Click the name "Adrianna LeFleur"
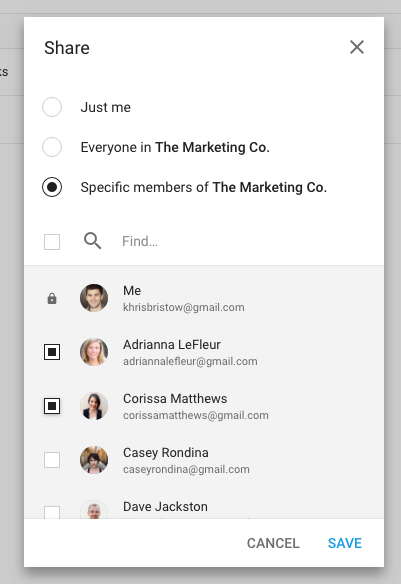Screen dimensions: 401x584 [172, 345]
